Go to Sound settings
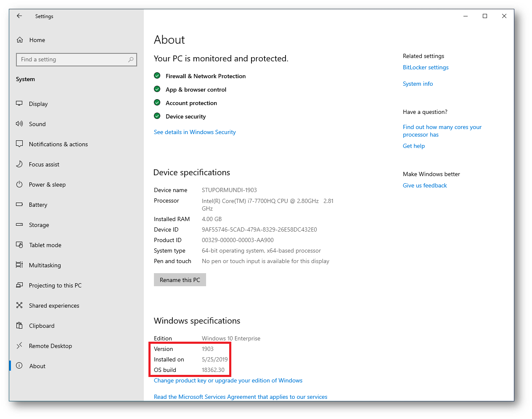 click(76, 124)
